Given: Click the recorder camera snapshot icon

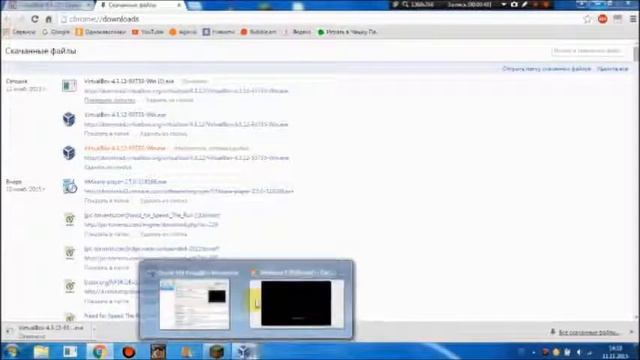Looking at the screenshot, I should (514, 4).
